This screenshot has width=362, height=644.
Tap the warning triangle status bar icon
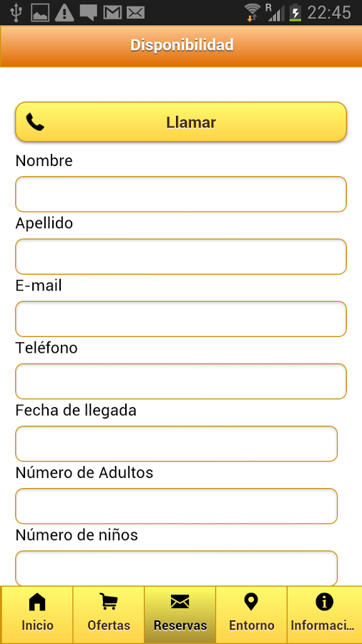64,13
